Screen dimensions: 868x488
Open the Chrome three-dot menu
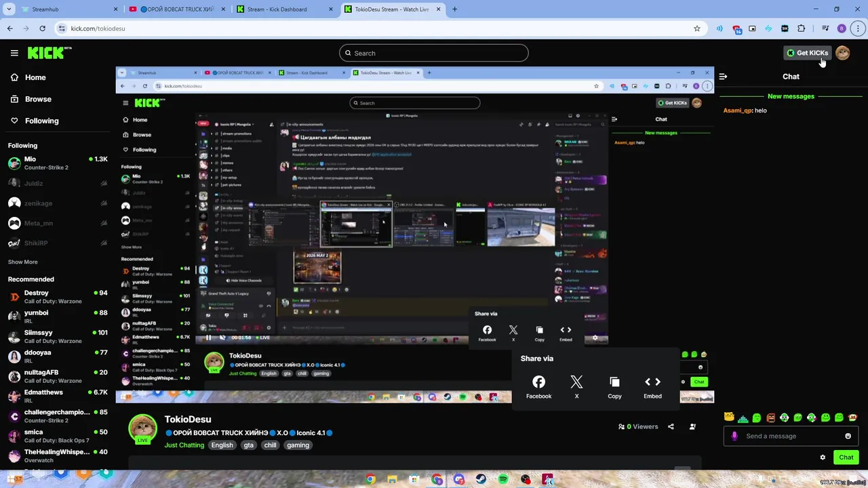click(859, 28)
